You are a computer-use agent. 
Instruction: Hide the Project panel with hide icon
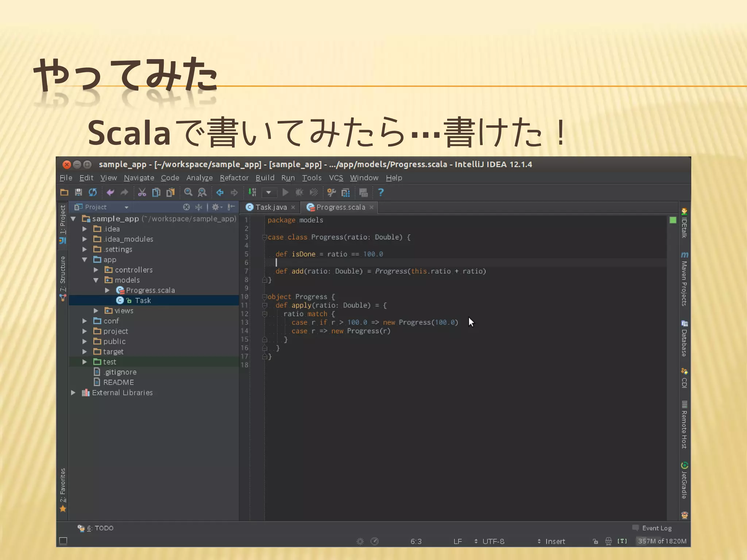click(231, 207)
